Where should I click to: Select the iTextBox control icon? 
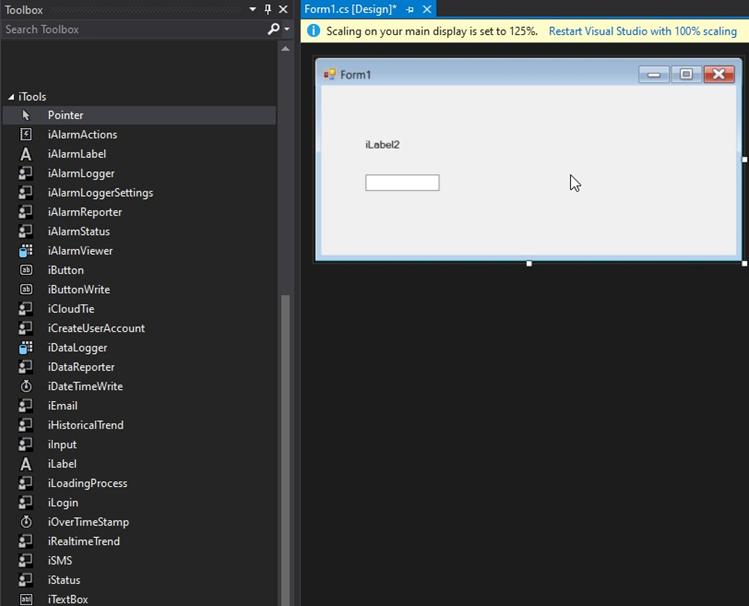pyautogui.click(x=26, y=599)
